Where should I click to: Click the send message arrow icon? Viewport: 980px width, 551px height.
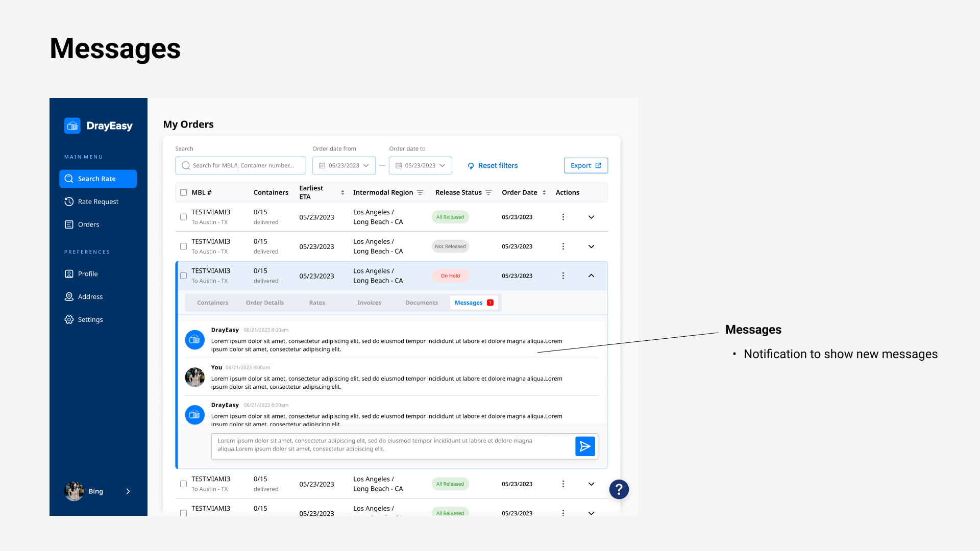585,446
